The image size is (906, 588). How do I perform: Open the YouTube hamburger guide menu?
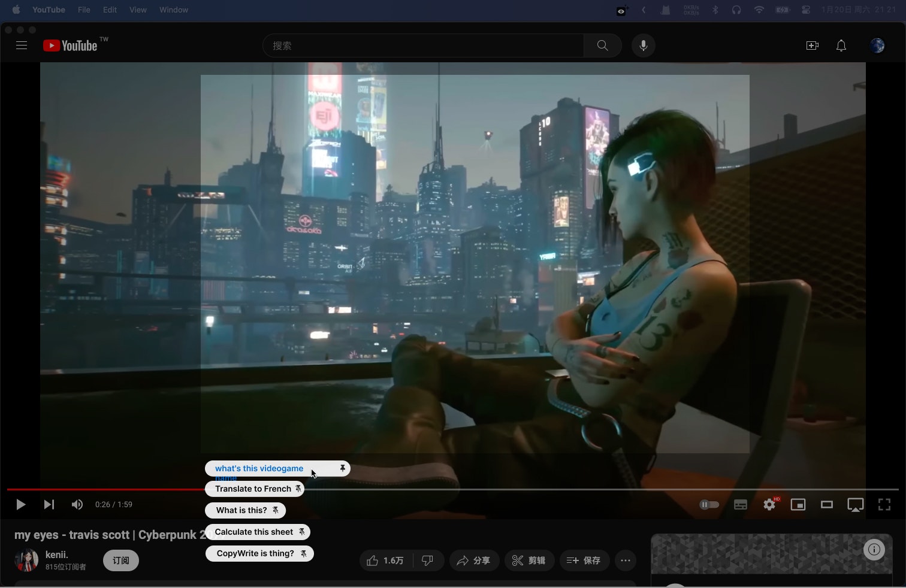[x=22, y=46]
